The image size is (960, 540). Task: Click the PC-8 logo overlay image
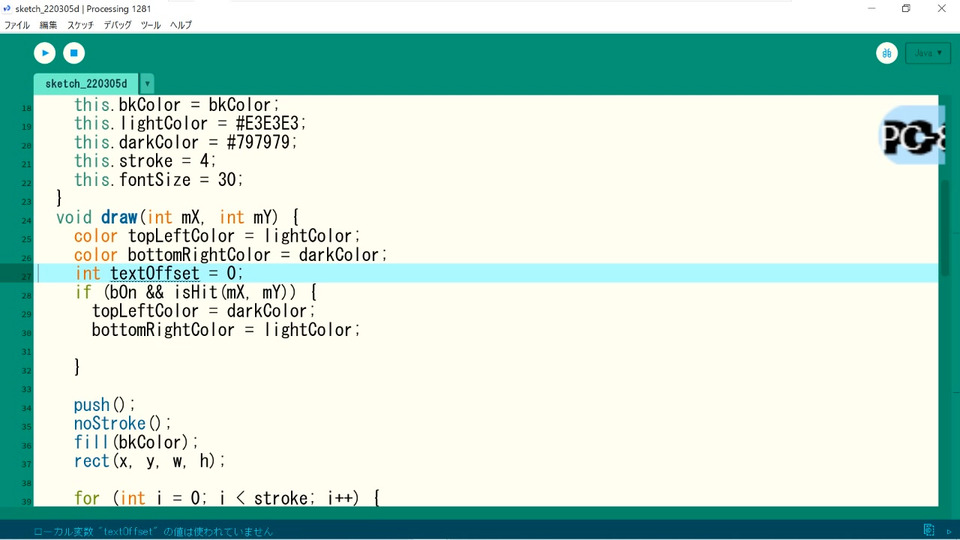click(x=911, y=136)
